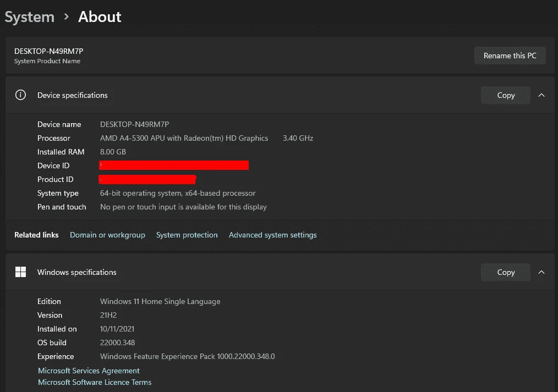
Task: Copy the device specifications
Action: click(x=506, y=95)
